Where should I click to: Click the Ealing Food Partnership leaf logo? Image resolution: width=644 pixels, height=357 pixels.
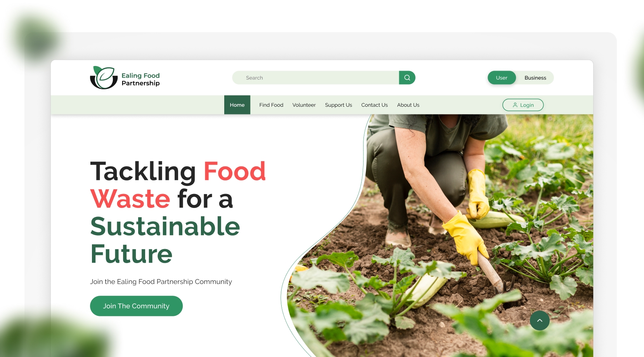pyautogui.click(x=104, y=78)
